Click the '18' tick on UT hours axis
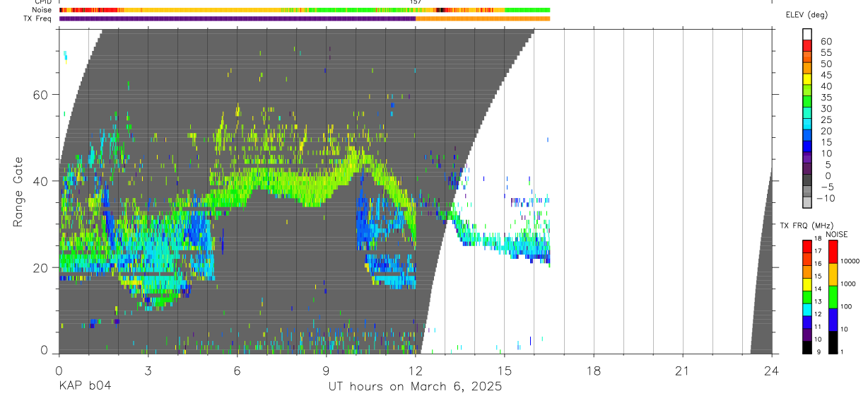Screen dimensions: 868x401 pos(594,371)
